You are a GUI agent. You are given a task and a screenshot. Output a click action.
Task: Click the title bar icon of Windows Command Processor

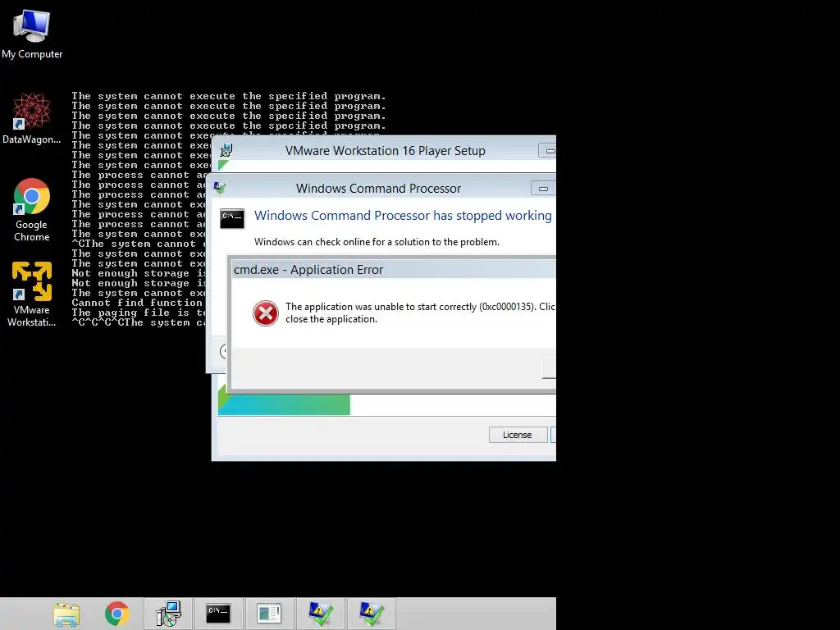click(220, 188)
